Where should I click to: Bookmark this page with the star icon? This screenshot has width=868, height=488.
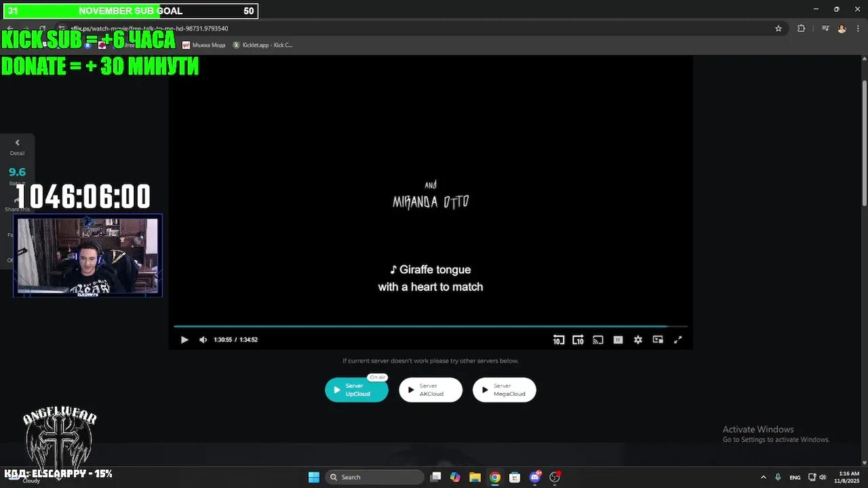click(778, 28)
